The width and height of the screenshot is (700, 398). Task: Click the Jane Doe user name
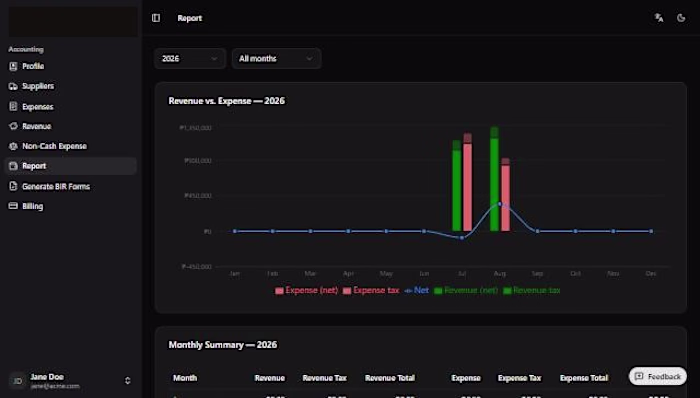point(47,377)
